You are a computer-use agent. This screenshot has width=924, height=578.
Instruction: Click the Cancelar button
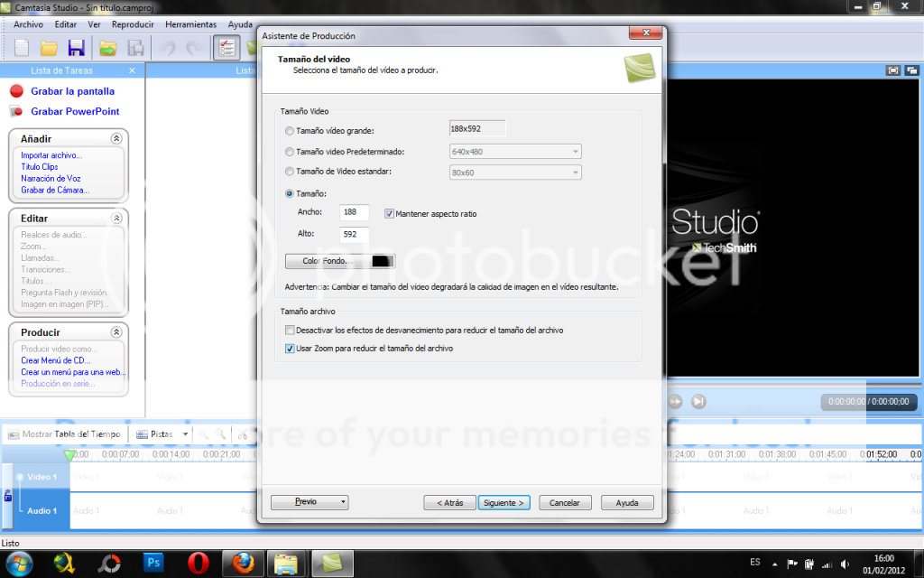[x=565, y=502]
